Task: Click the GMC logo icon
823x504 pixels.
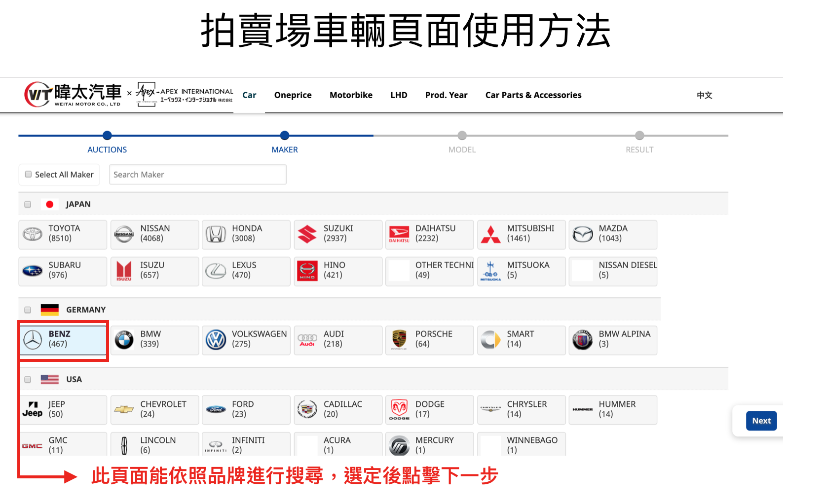Action: tap(32, 446)
